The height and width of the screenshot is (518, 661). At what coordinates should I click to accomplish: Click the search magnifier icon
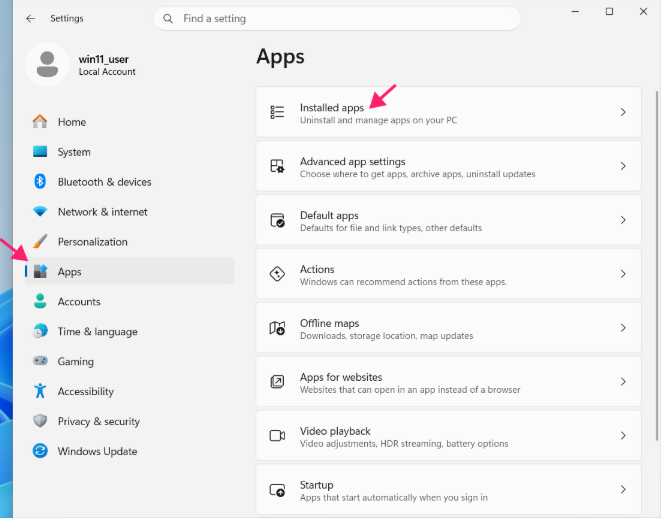point(168,19)
